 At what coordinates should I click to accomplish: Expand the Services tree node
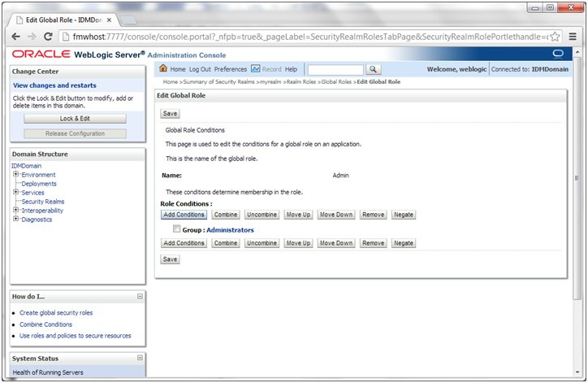[x=15, y=192]
